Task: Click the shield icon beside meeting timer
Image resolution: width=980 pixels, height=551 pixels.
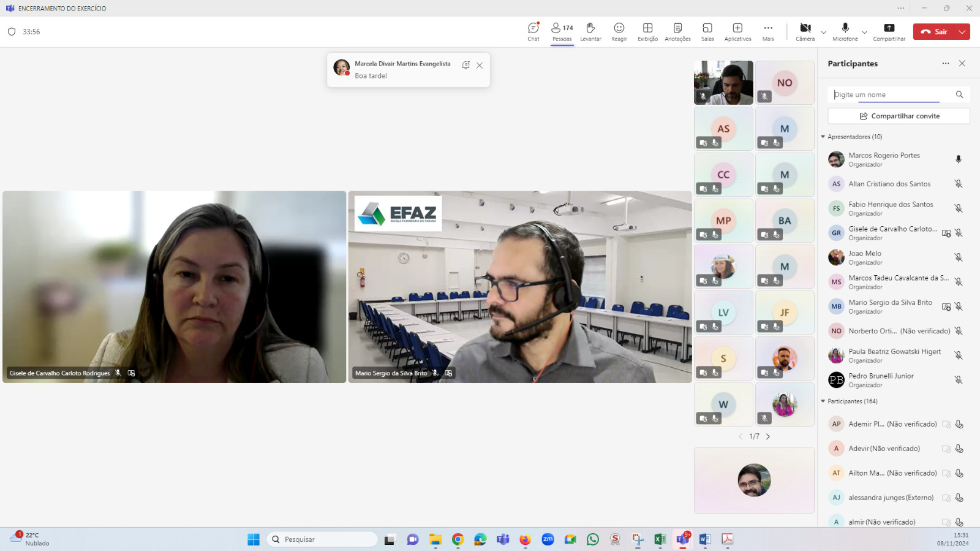Action: 12,32
